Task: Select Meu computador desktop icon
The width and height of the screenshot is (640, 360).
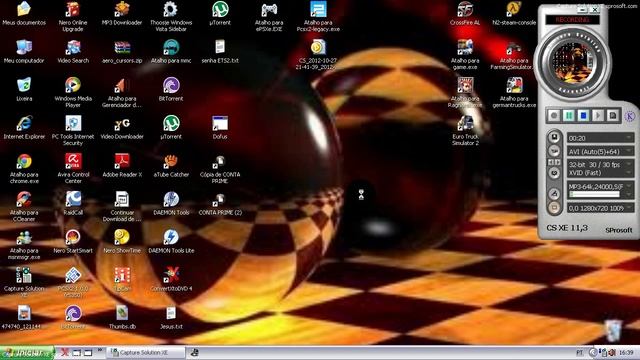Action: point(24,52)
